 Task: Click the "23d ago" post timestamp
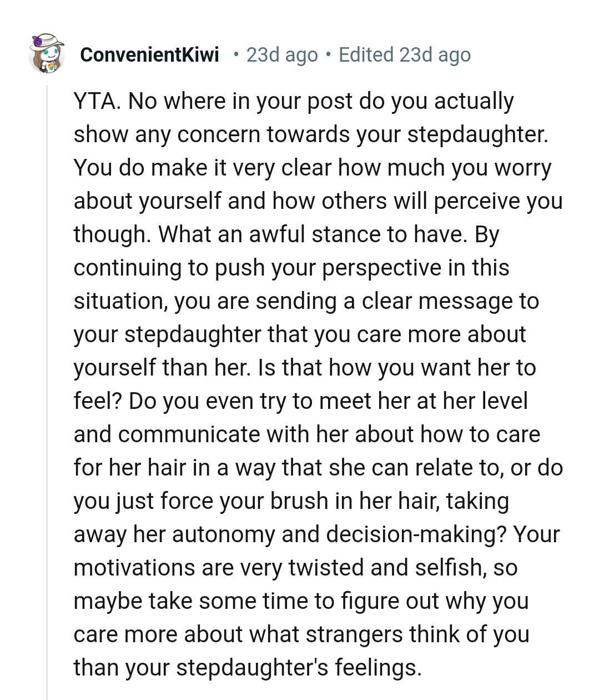282,55
